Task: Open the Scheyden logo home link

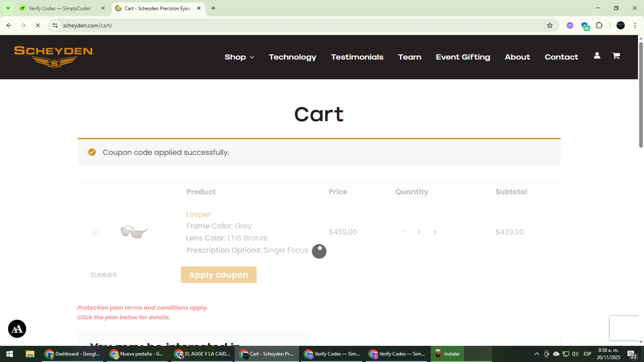Action: (54, 57)
